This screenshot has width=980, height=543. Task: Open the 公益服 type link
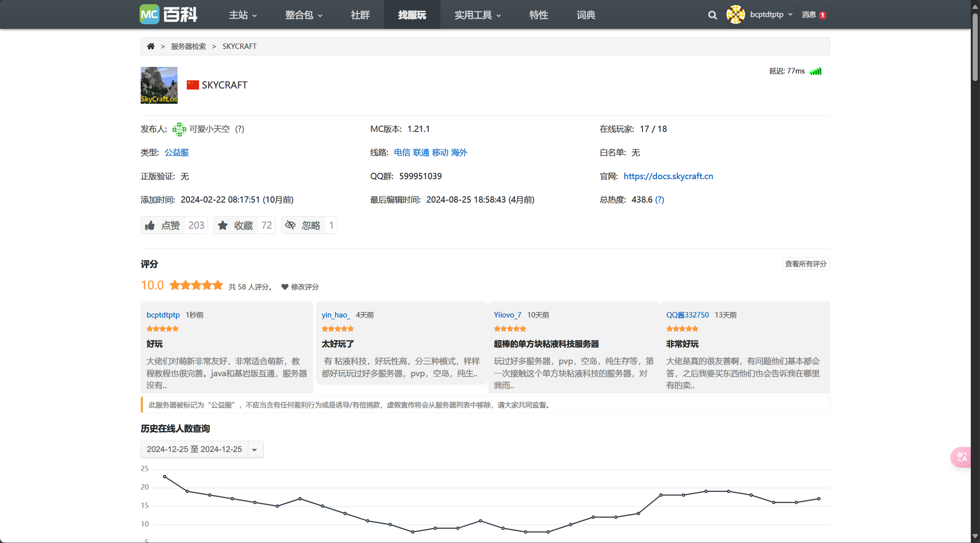coord(177,153)
